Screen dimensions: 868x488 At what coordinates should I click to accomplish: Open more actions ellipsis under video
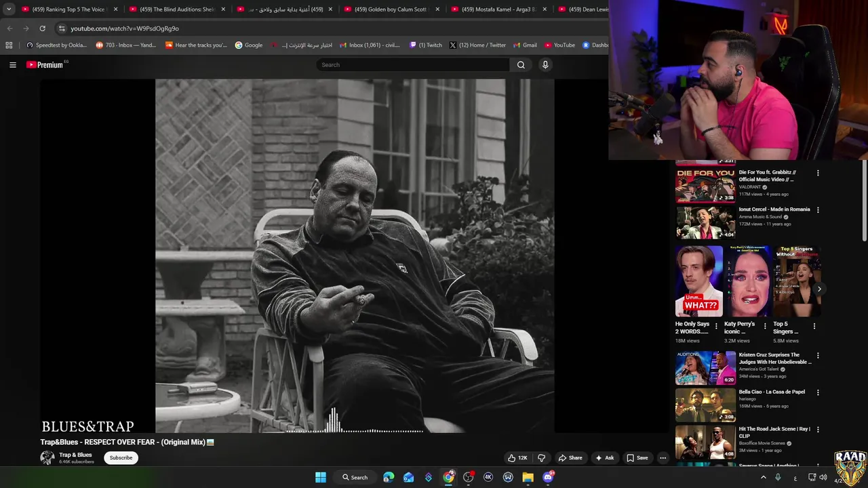[663, 458]
